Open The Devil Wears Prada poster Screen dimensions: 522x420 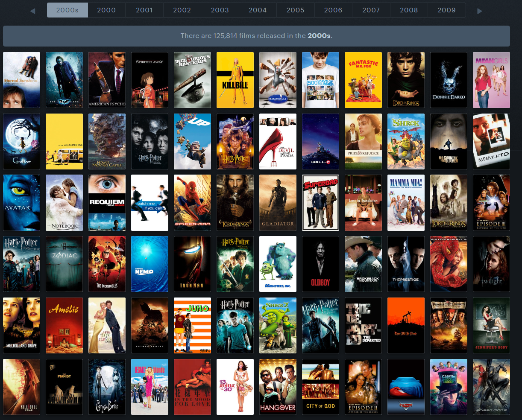[278, 141]
